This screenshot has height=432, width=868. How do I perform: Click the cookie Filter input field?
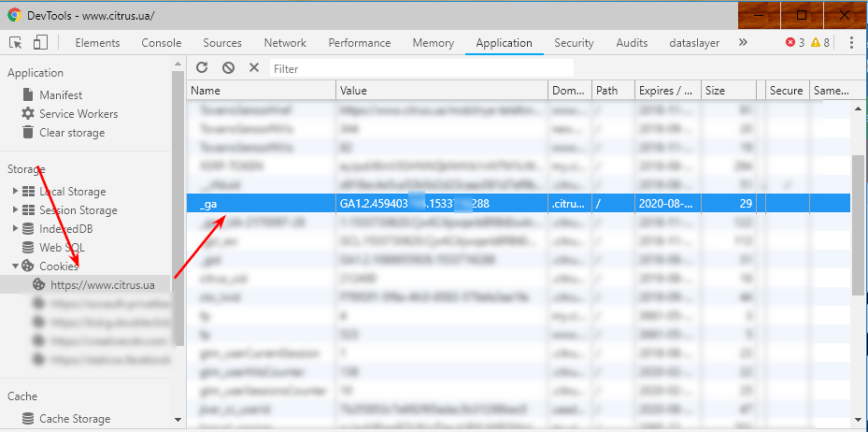click(420, 68)
